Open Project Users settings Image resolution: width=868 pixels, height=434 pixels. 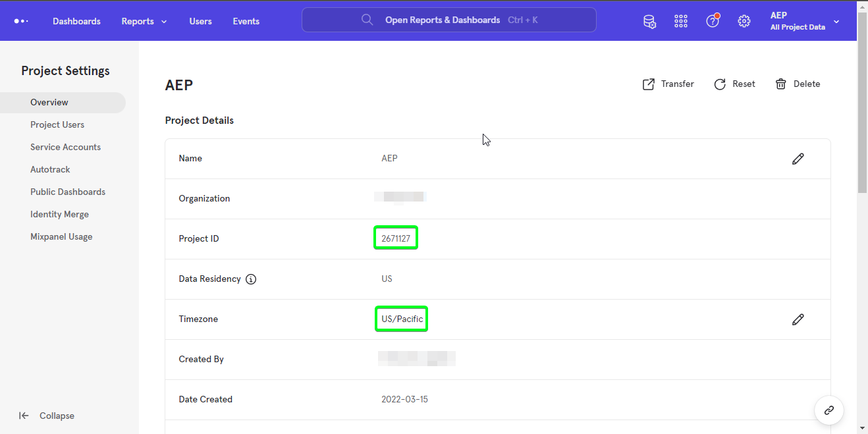click(57, 125)
